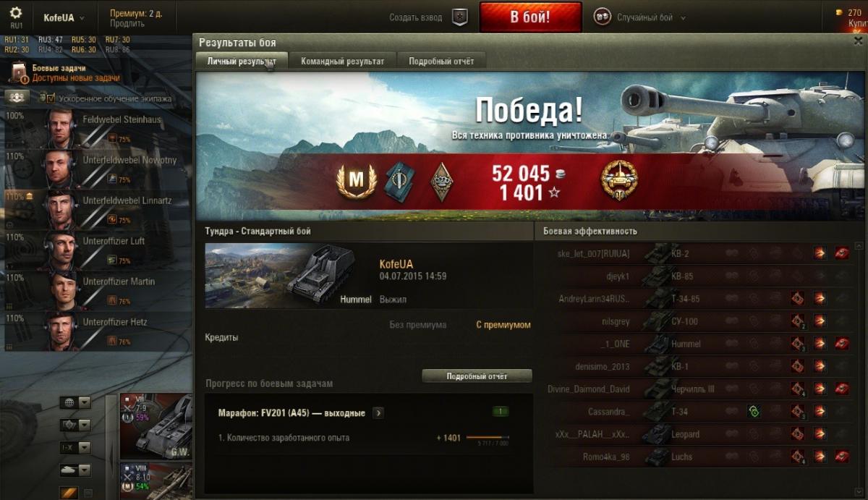Switch to the Командный результат tab
This screenshot has width=868, height=500.
343,62
